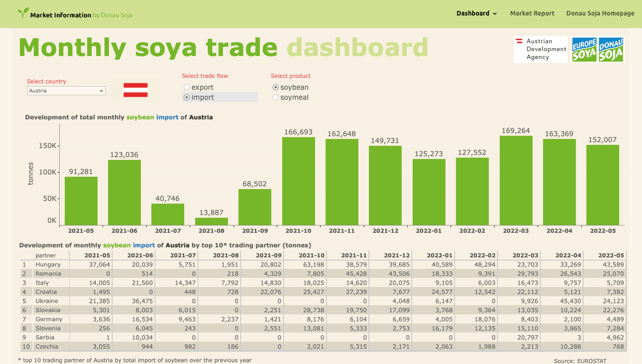Click the Donau Soja logo
Image resolution: width=642 pixels, height=364 pixels.
pyautogui.click(x=611, y=49)
